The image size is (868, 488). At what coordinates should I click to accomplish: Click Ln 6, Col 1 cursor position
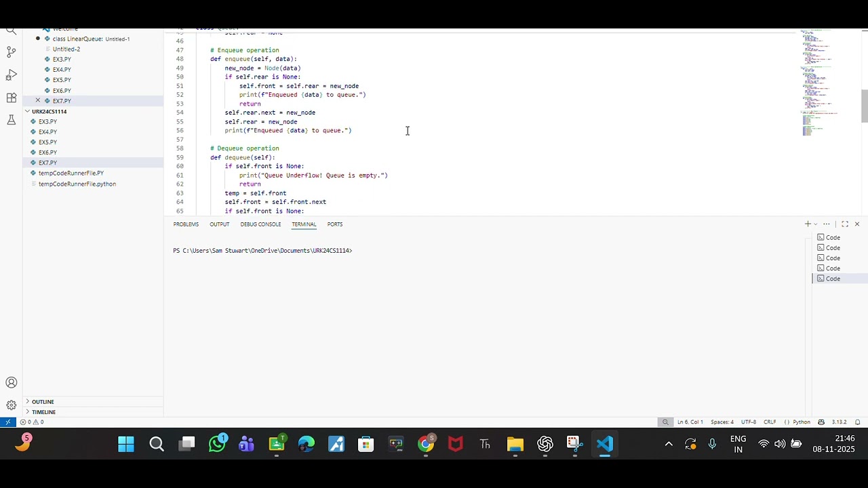coord(690,422)
